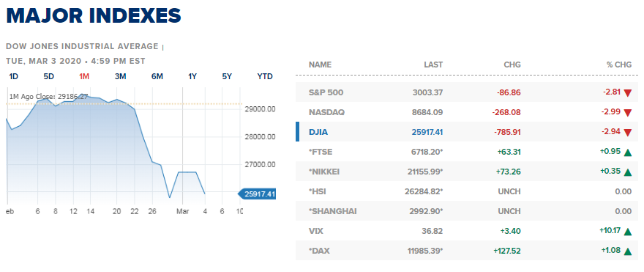Click the red down arrow beside S&P 500

[x=627, y=93]
